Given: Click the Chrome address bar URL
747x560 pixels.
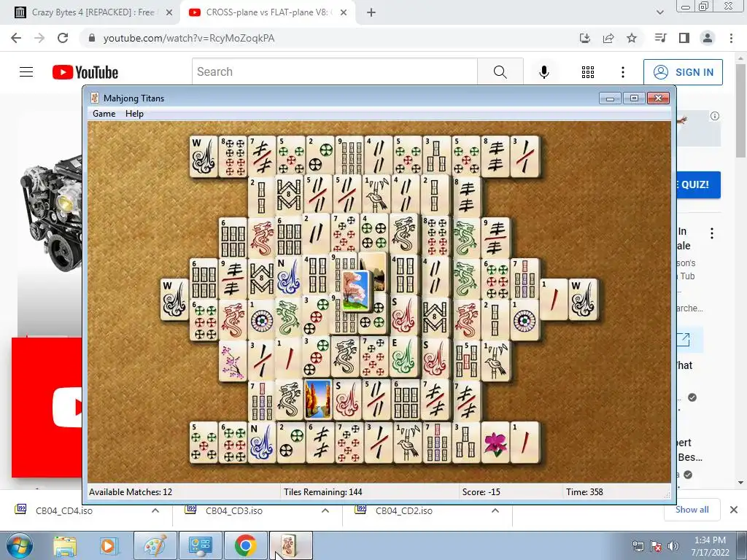Looking at the screenshot, I should pyautogui.click(x=189, y=38).
